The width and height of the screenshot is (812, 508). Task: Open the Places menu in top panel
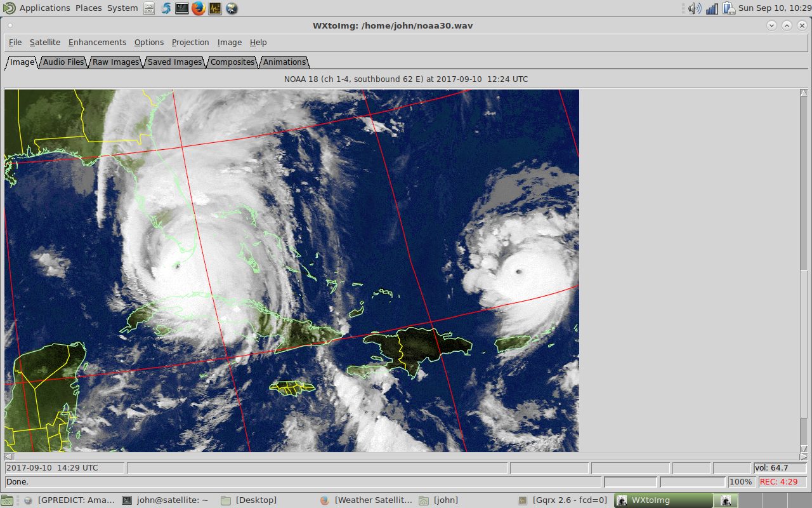pyautogui.click(x=89, y=8)
